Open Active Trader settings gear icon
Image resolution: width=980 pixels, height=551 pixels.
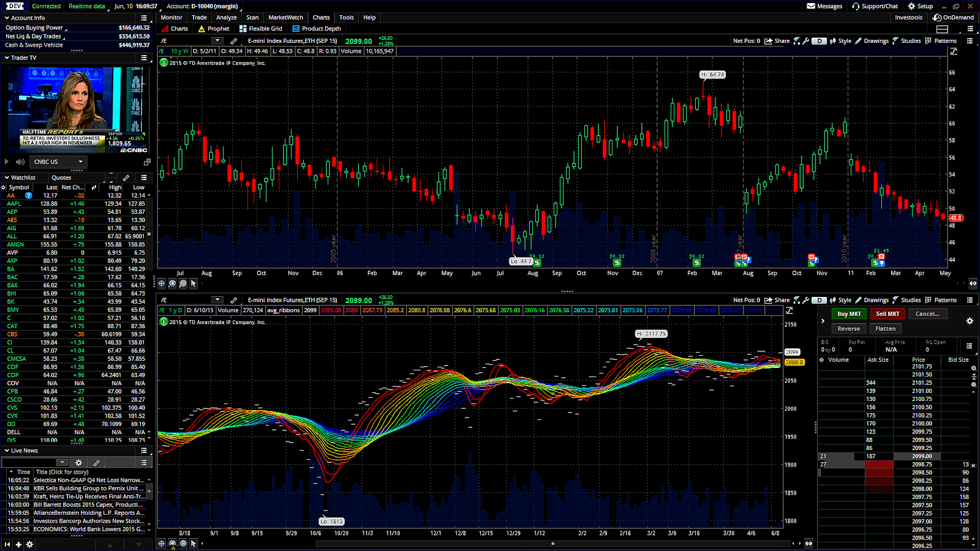click(x=970, y=321)
